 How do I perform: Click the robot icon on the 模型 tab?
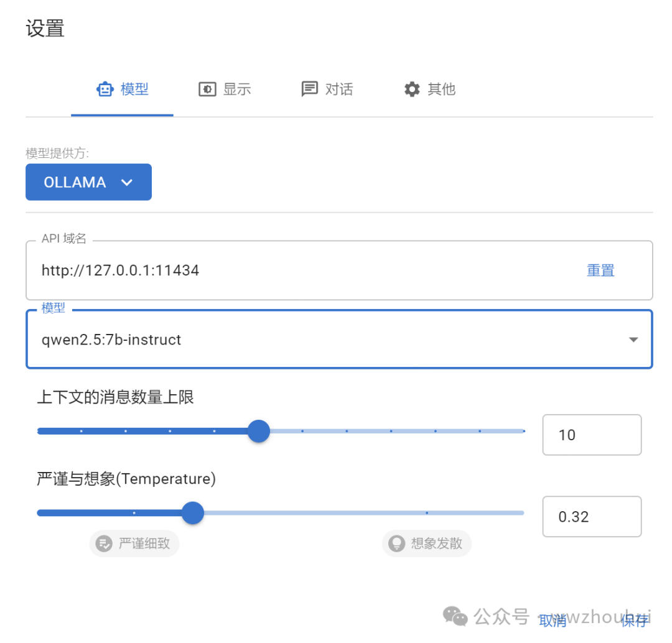coord(105,90)
